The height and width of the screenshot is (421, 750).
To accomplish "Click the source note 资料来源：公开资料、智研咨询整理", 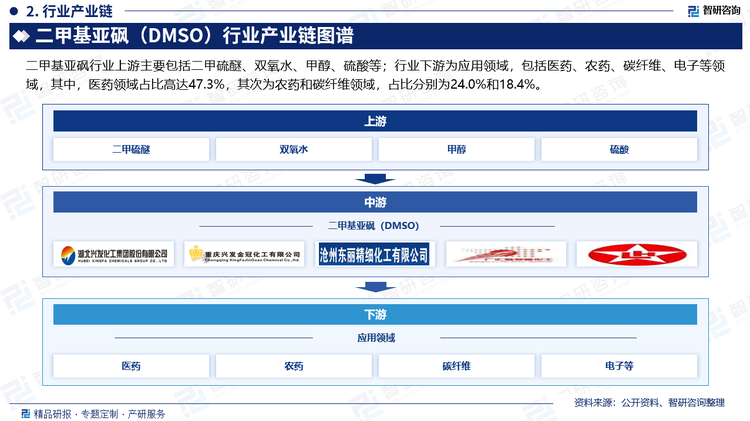I will coord(650,403).
